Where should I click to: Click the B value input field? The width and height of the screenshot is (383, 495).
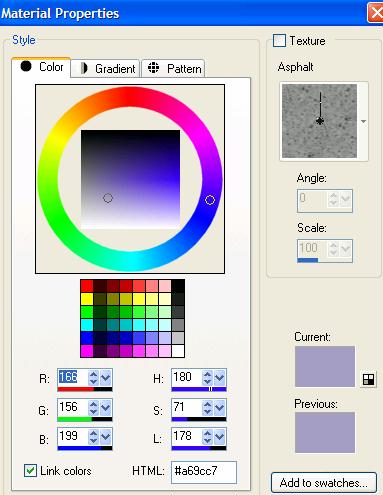[x=73, y=437]
